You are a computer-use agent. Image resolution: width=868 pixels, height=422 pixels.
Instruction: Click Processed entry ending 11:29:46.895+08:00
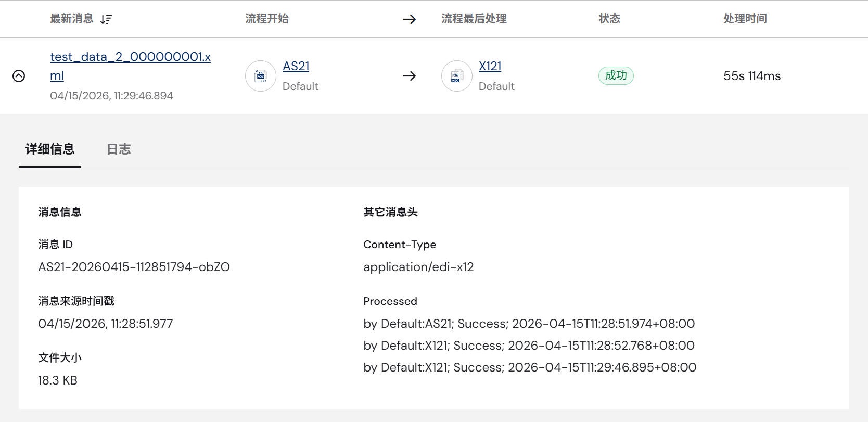pyautogui.click(x=530, y=367)
